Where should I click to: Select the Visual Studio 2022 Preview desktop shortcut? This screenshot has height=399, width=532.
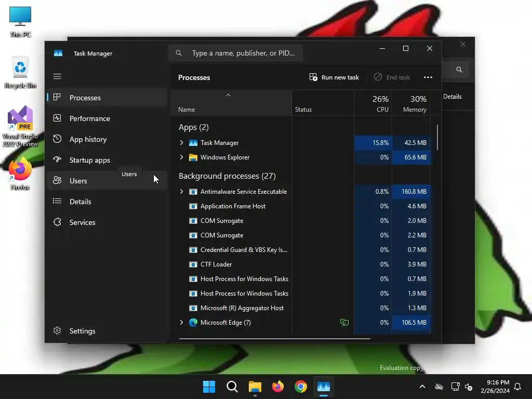pyautogui.click(x=20, y=126)
